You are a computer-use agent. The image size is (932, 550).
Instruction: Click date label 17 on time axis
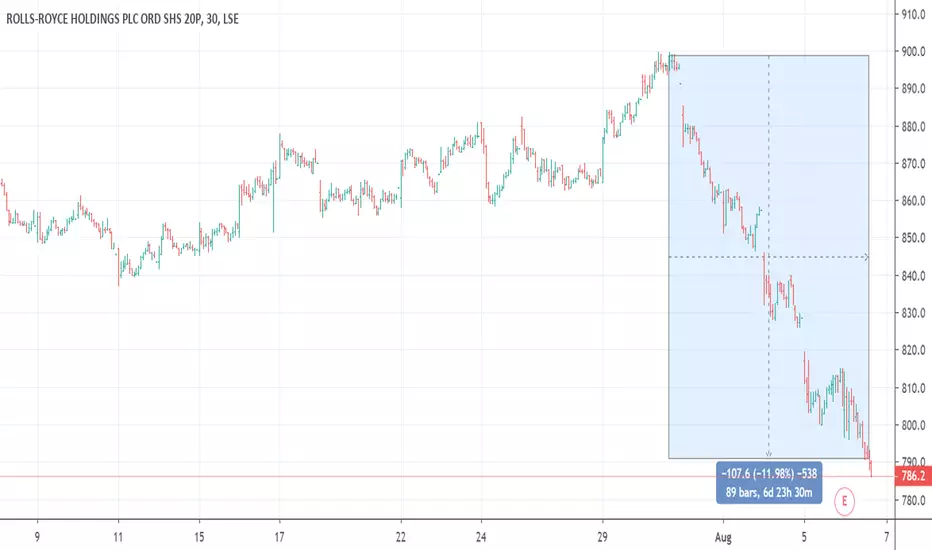point(279,538)
